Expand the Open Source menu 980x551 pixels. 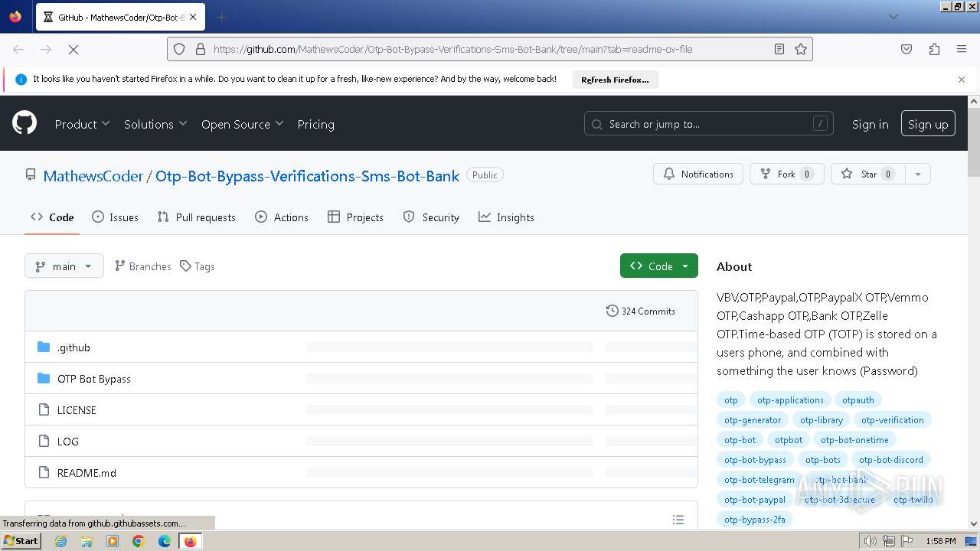242,124
